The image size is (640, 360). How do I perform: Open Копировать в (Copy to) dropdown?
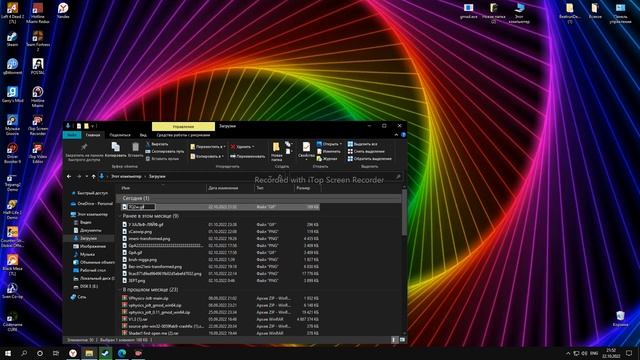click(207, 156)
